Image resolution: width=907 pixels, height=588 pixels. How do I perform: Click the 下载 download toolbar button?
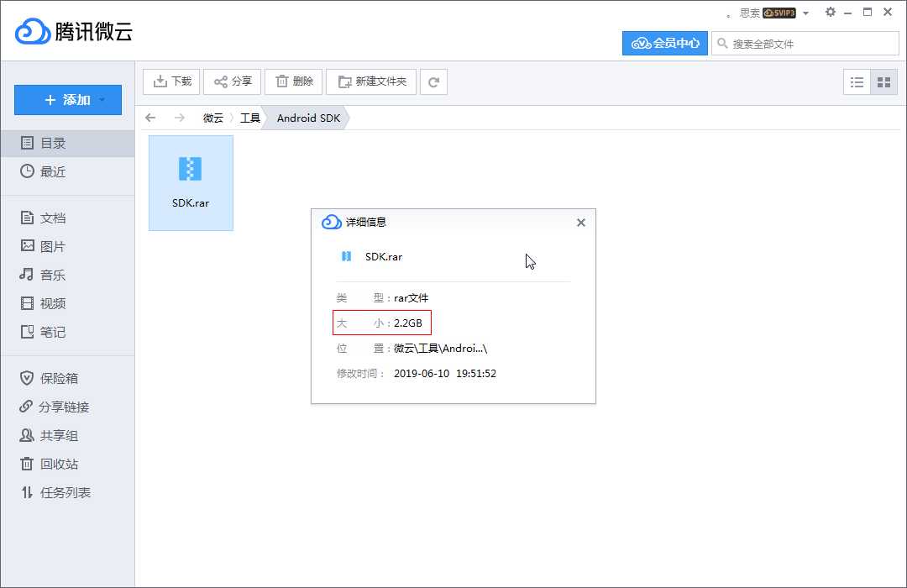click(171, 81)
